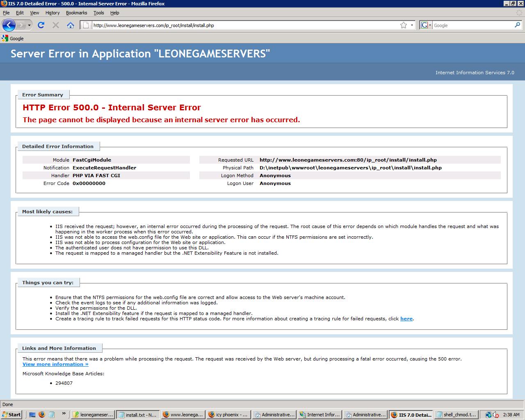This screenshot has width=525, height=420.
Task: Click the Windows Start button
Action: tap(11, 414)
